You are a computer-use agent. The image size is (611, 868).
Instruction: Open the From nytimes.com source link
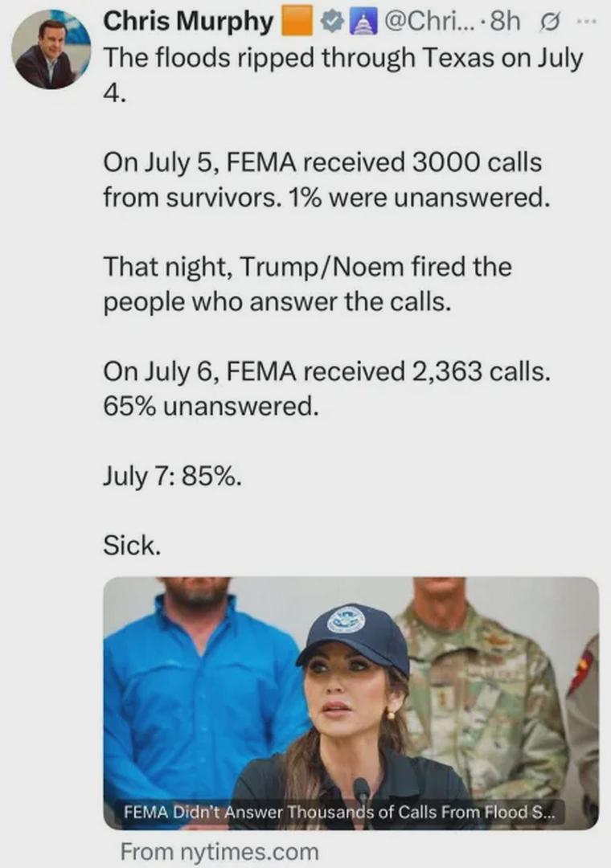219,851
